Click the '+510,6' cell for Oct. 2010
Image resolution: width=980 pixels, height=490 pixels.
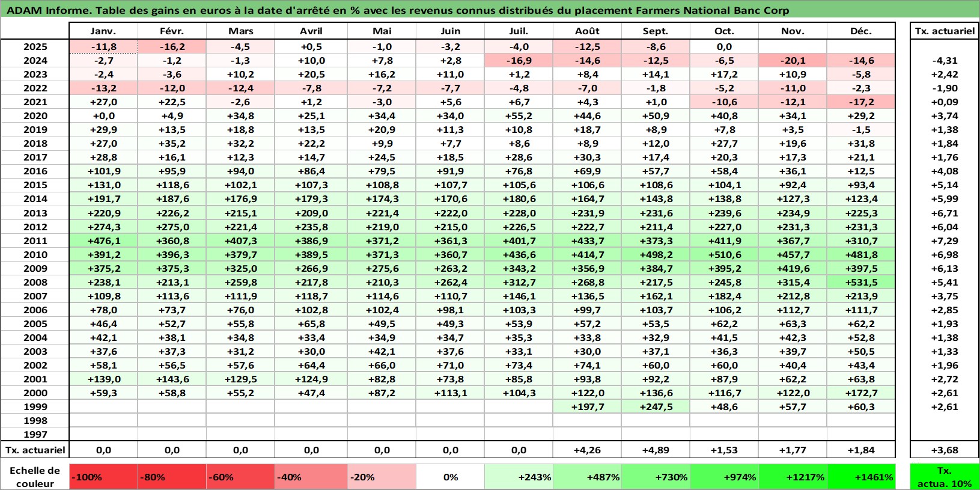(724, 254)
